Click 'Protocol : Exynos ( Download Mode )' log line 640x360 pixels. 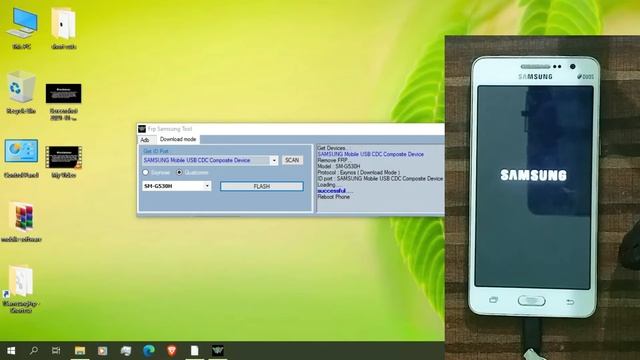point(359,173)
